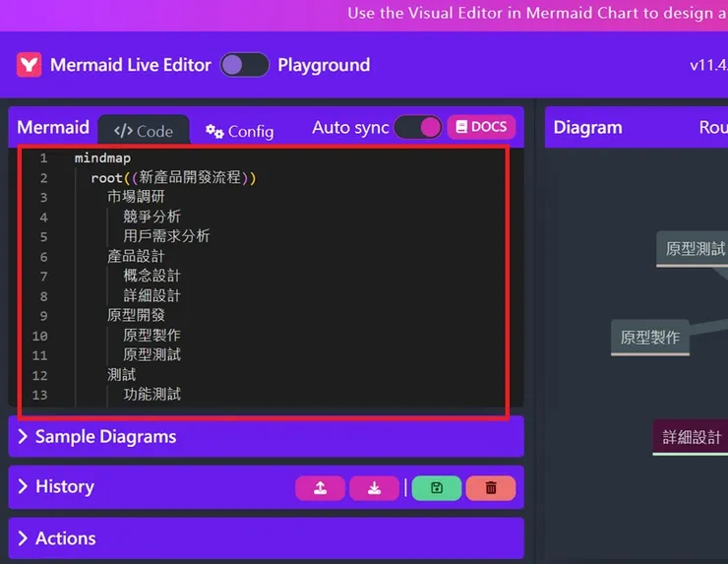Click 原型測試 on code line 11

[x=152, y=354]
